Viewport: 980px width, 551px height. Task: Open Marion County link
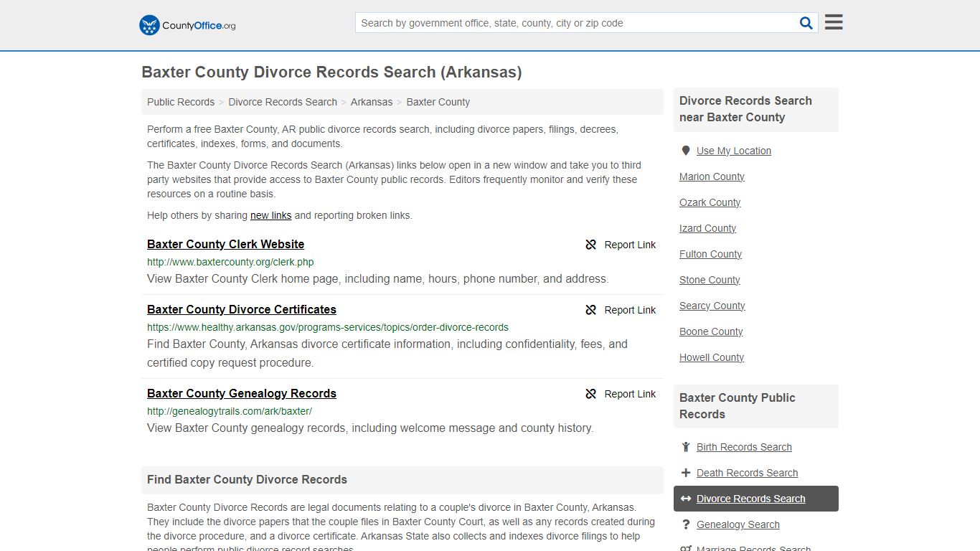point(712,176)
